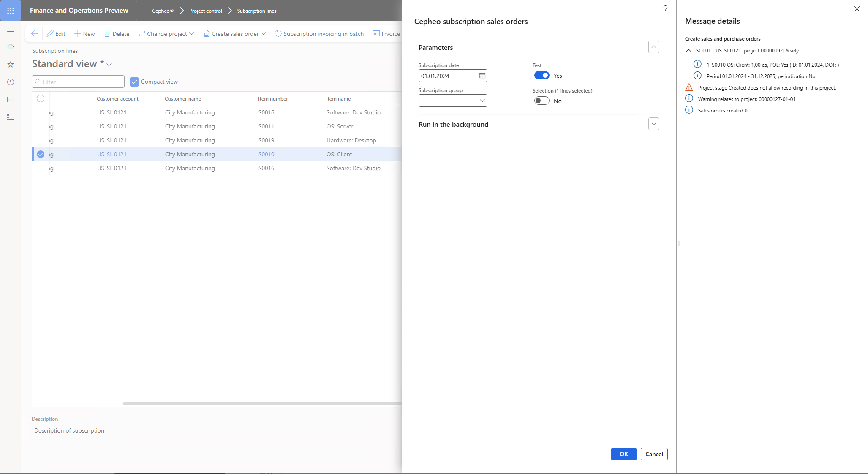This screenshot has height=474, width=868.
Task: Open the Change project menu
Action: [166, 34]
